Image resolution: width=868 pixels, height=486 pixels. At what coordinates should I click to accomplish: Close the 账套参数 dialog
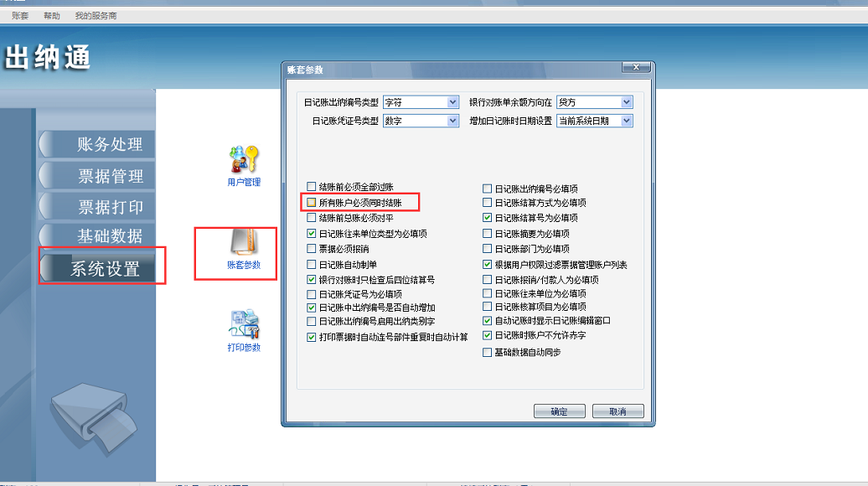tap(636, 67)
